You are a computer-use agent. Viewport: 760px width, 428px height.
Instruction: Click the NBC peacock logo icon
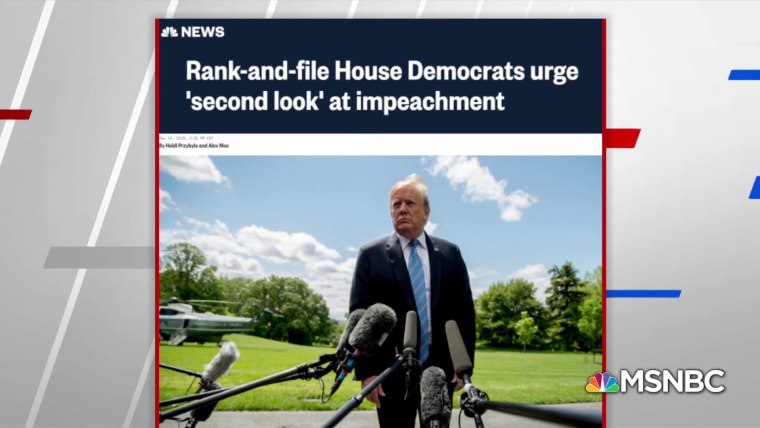pos(169,32)
